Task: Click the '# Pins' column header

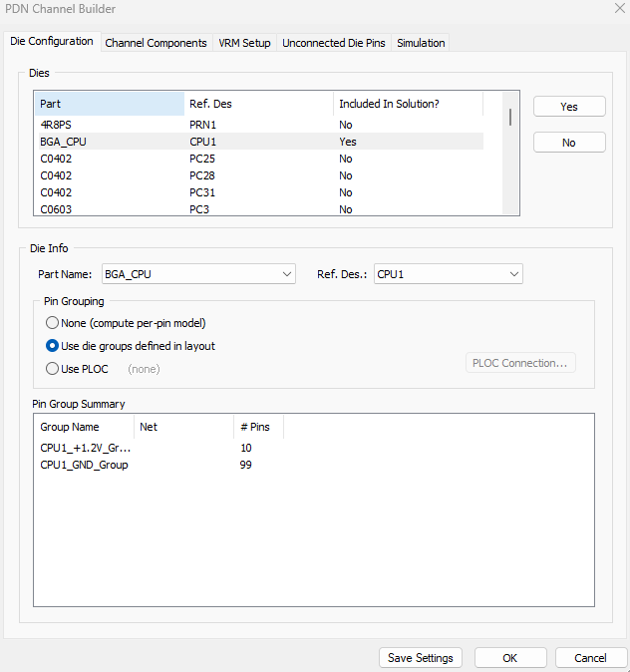Action: [257, 427]
